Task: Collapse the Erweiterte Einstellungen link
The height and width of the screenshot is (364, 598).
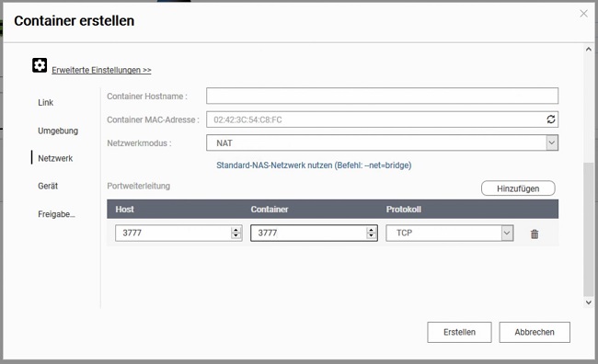Action: 101,70
